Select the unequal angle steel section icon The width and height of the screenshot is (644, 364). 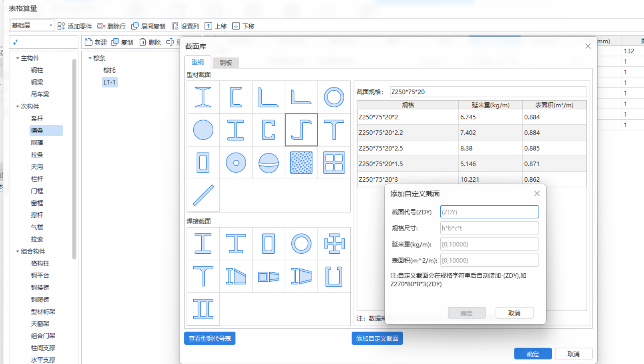click(301, 97)
